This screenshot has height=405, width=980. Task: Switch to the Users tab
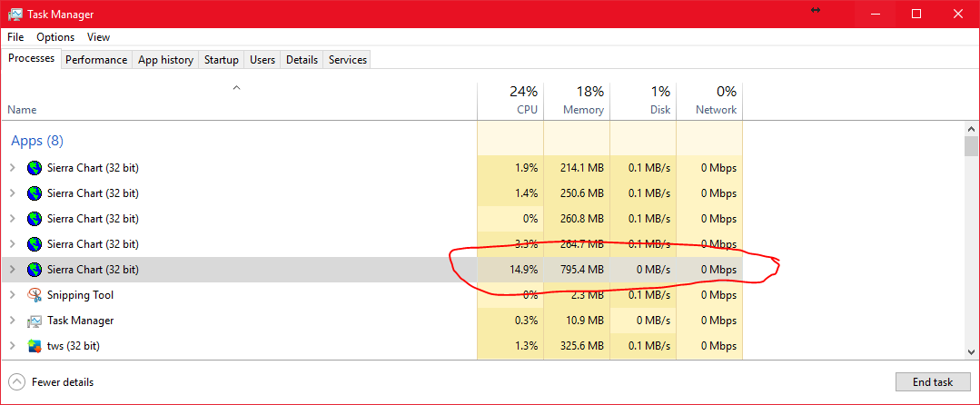pyautogui.click(x=262, y=60)
